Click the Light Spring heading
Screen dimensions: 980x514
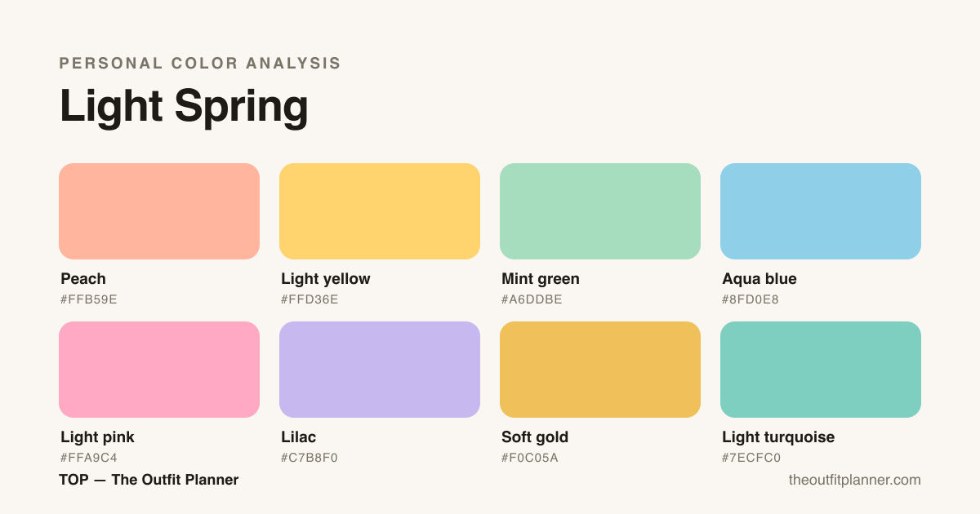tap(184, 107)
